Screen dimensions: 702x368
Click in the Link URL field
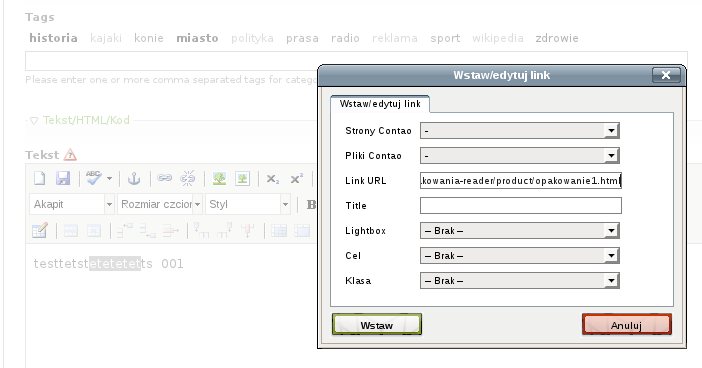[x=521, y=180]
